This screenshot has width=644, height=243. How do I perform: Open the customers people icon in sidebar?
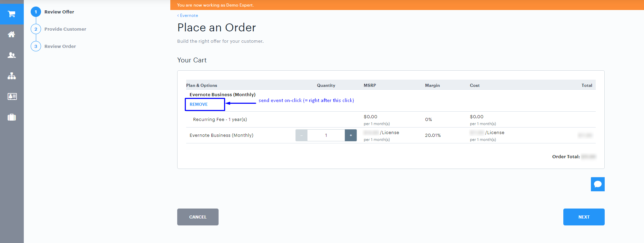[12, 55]
